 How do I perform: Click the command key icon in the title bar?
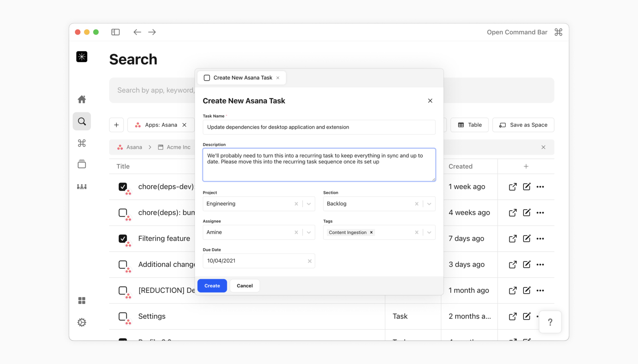tap(558, 32)
